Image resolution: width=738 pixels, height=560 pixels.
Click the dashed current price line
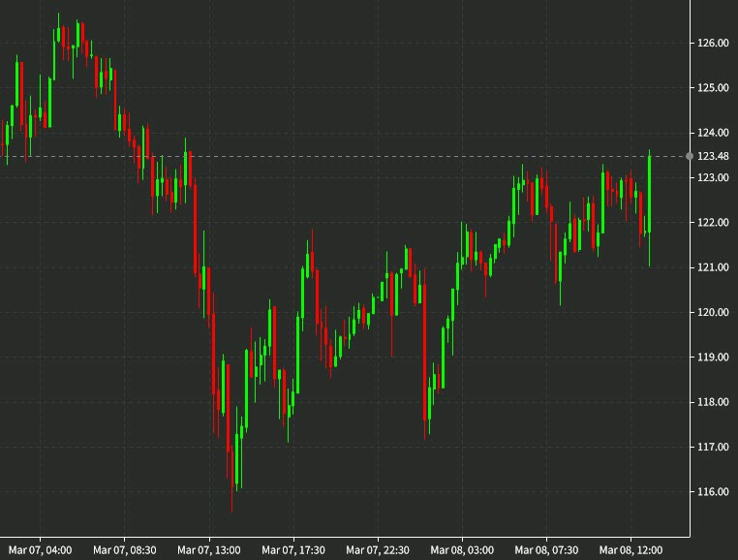tap(387, 156)
